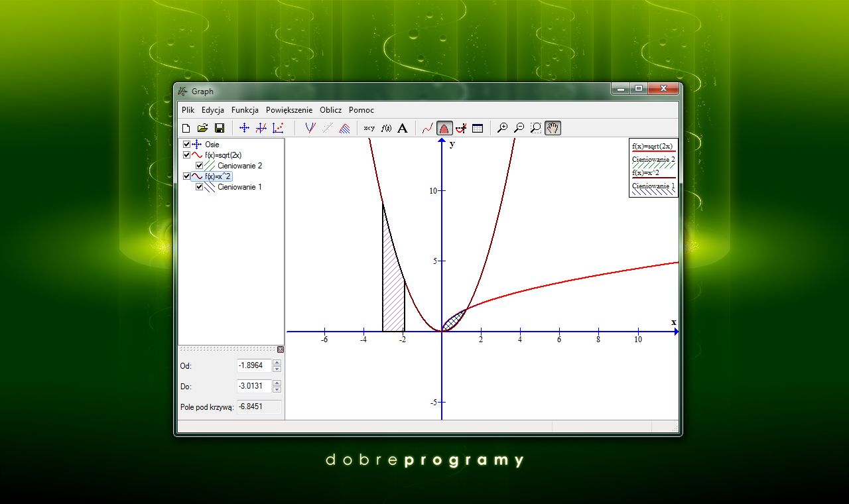Click the Insert shading toolbar icon
849x504 pixels.
(344, 128)
